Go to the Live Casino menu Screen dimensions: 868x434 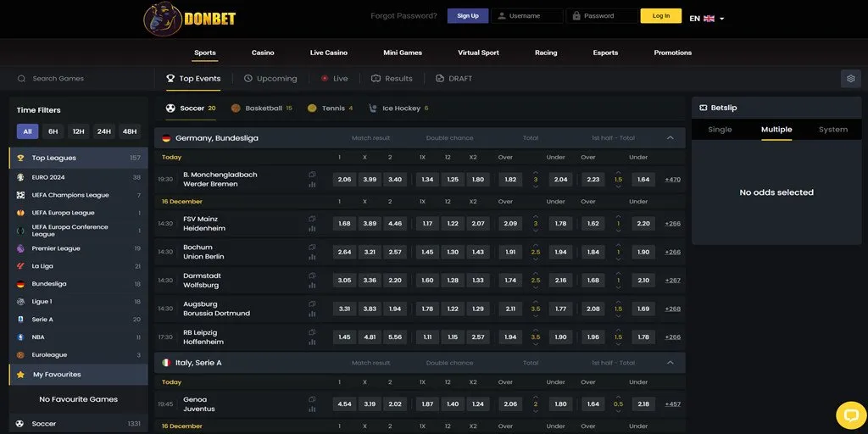(x=328, y=53)
